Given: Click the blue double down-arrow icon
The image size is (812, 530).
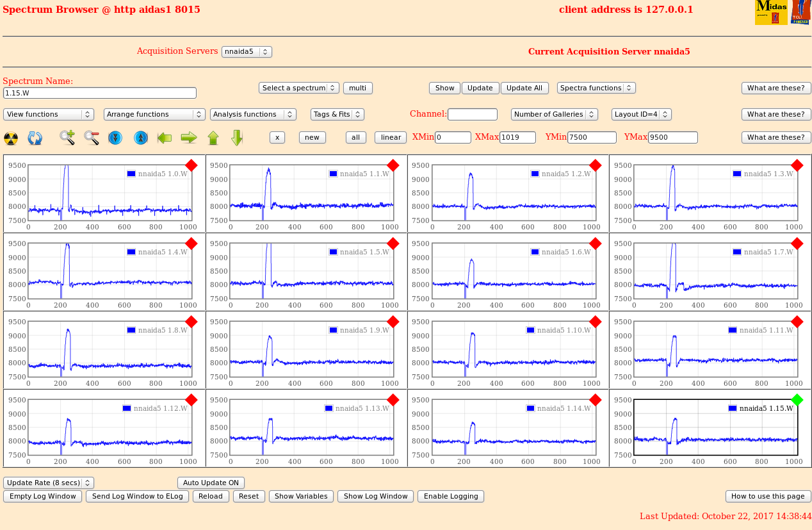Looking at the screenshot, I should click(115, 138).
